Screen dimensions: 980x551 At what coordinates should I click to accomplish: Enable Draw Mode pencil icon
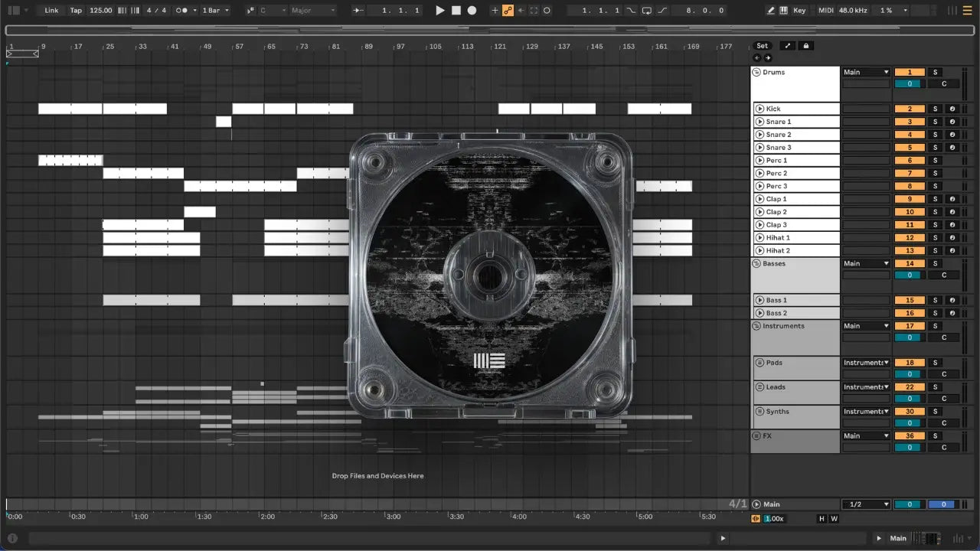771,11
